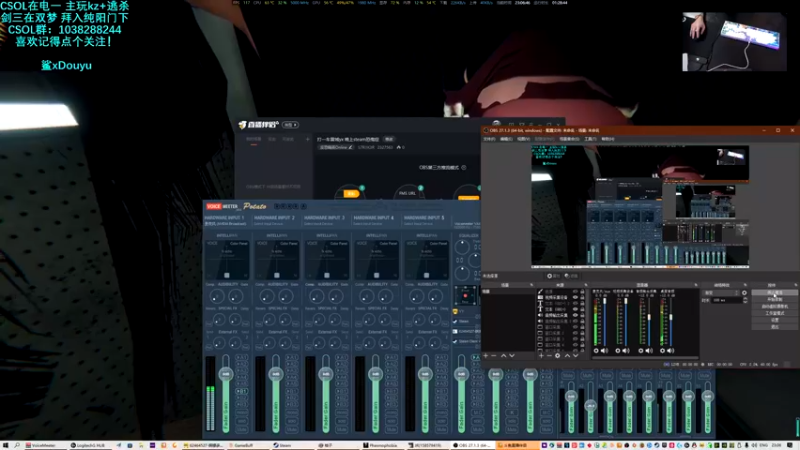800x450 pixels.
Task: Toggle A1 output on Hardware Input 1 strip
Action: click(242, 357)
